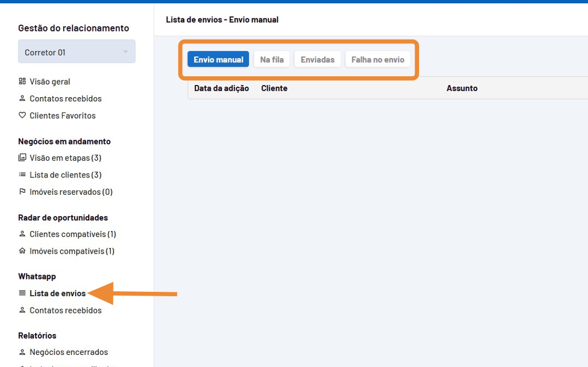Click the lines icon beside Lista de envios

tap(22, 293)
